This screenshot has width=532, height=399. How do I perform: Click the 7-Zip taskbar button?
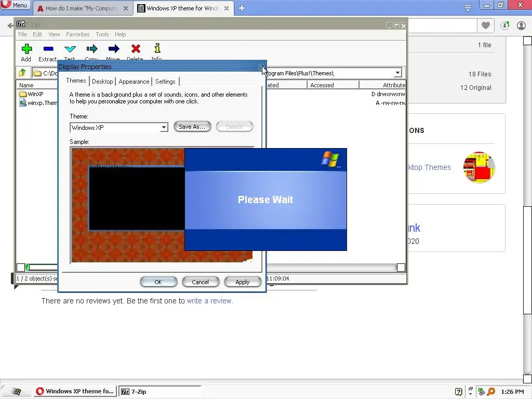(159, 392)
